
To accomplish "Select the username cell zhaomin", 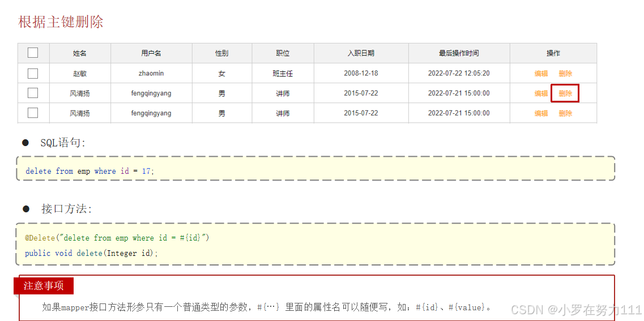I will pyautogui.click(x=151, y=74).
